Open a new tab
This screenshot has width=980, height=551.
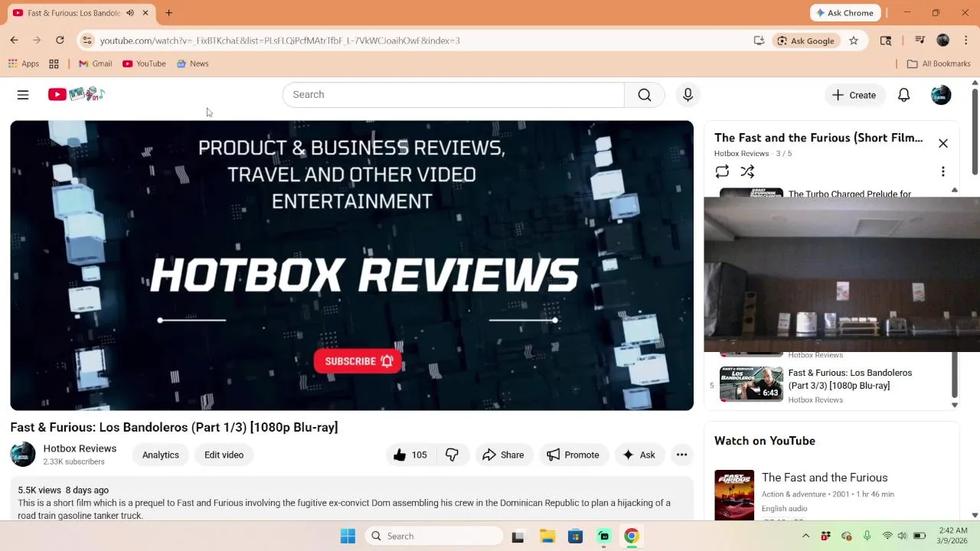coord(168,13)
